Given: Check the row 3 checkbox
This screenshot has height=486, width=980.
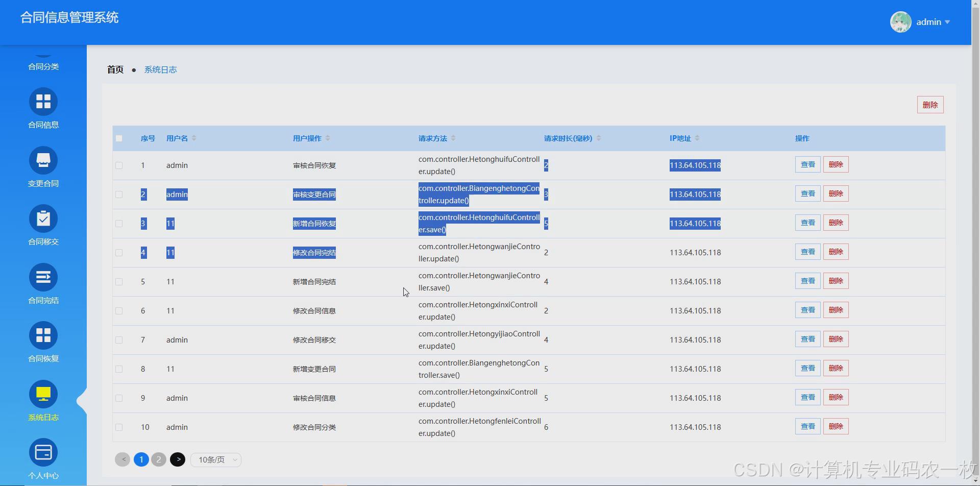Looking at the screenshot, I should point(119,224).
